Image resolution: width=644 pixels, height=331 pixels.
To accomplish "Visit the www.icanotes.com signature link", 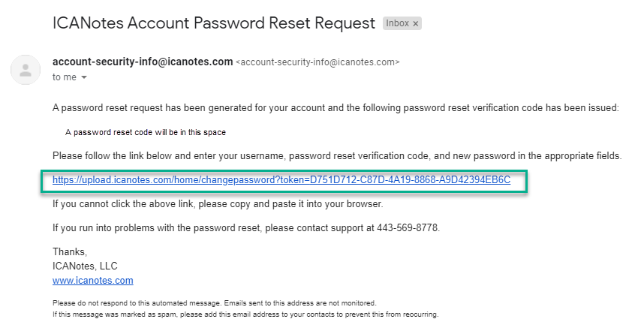I will click(x=92, y=281).
